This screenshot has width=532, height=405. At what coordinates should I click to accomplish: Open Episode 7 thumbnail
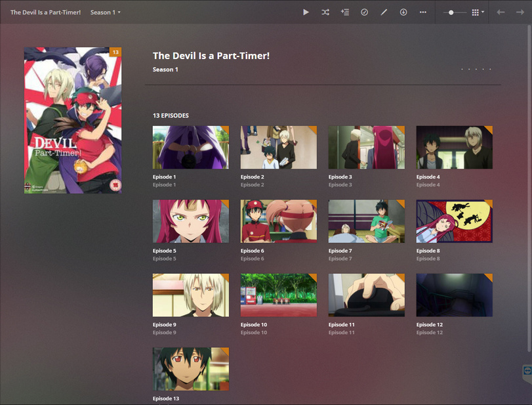coord(367,221)
